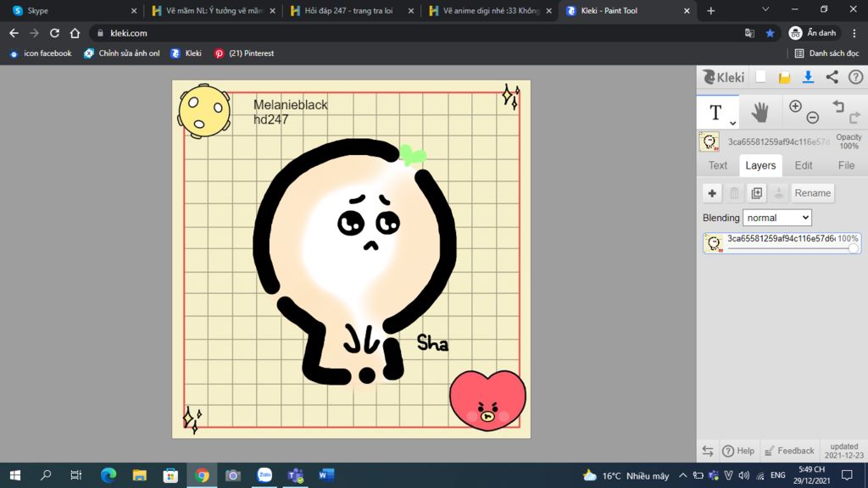Select layer 3ca65581259af94c116e57d6 in the list
Screen dimensions: 868x488
click(782, 243)
